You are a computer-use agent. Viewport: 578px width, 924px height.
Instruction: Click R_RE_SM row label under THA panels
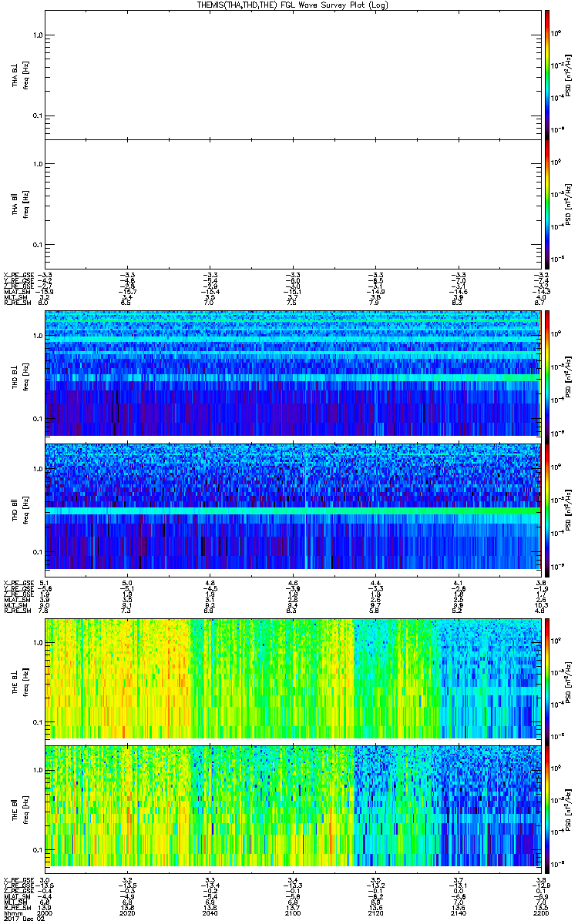[x=17, y=303]
